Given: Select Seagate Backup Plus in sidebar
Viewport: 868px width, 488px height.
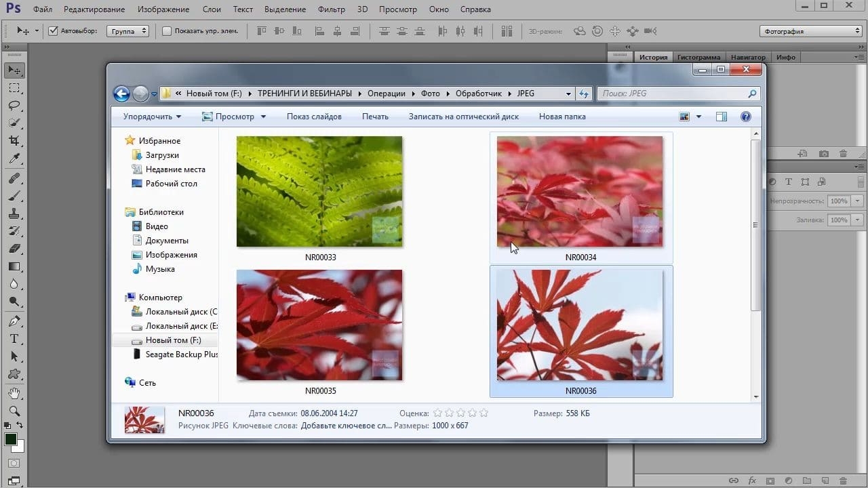Looking at the screenshot, I should tap(174, 354).
